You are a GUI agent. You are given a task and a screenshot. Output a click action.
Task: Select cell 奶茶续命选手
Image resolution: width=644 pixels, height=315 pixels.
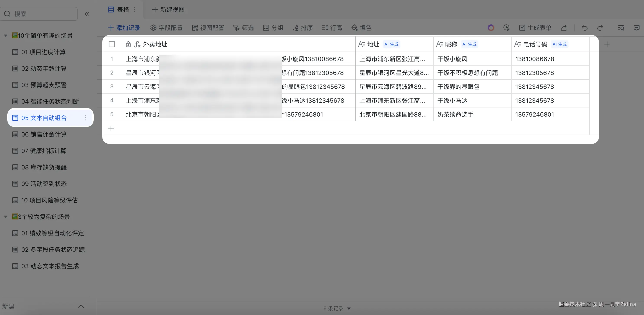(x=472, y=115)
